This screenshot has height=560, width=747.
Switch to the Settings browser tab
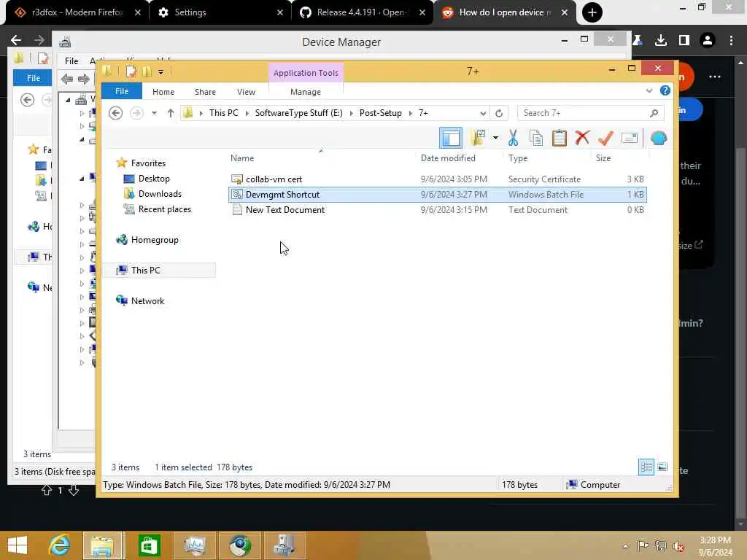coord(219,12)
